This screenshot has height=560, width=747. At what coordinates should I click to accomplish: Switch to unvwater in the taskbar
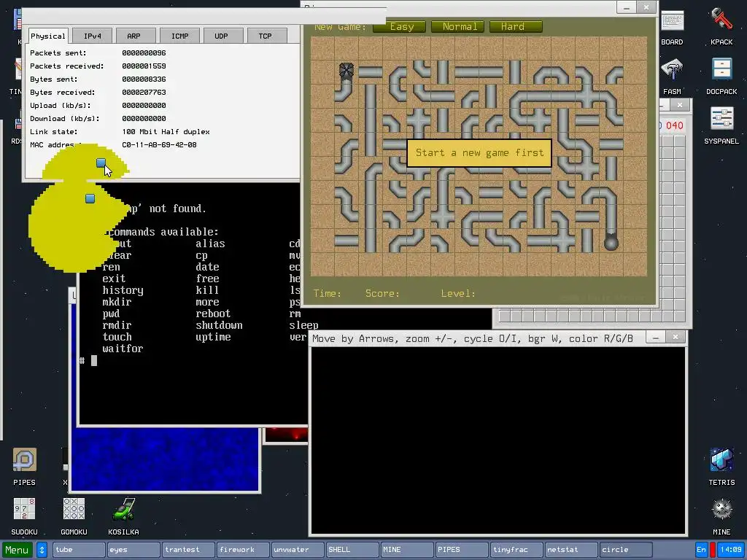pyautogui.click(x=298, y=550)
